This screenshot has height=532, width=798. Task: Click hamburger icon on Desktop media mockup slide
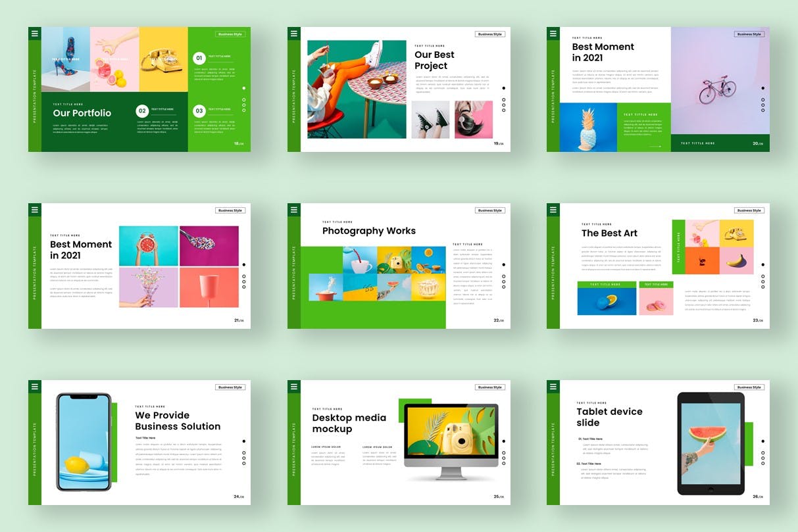294,386
